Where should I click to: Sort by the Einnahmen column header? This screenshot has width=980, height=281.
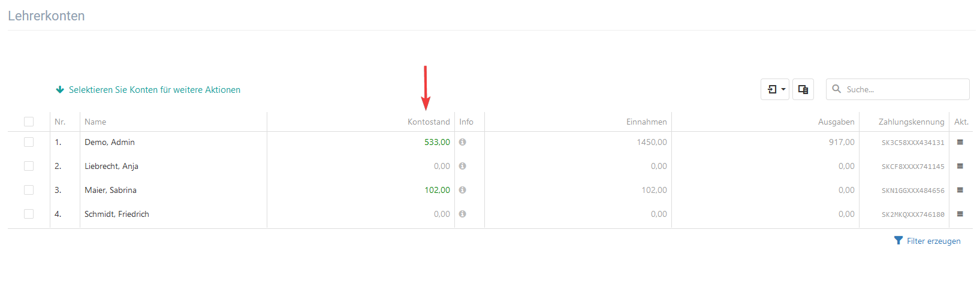pyautogui.click(x=647, y=122)
